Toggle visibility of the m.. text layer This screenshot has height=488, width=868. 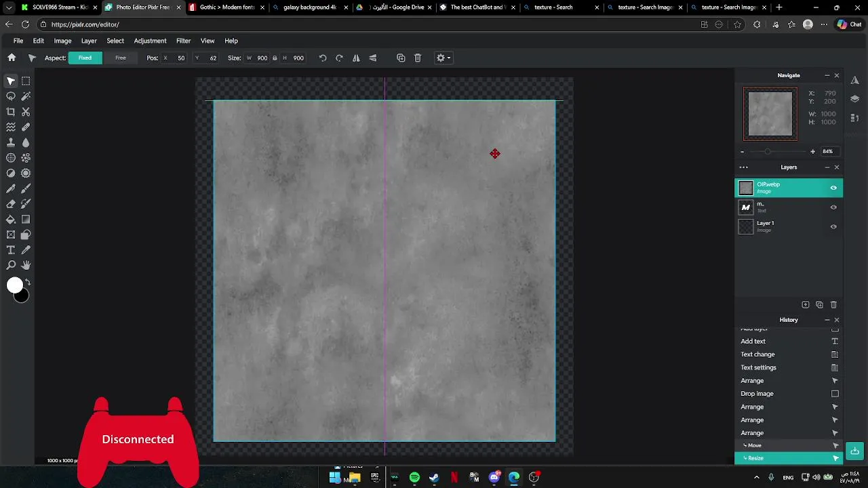coord(833,207)
